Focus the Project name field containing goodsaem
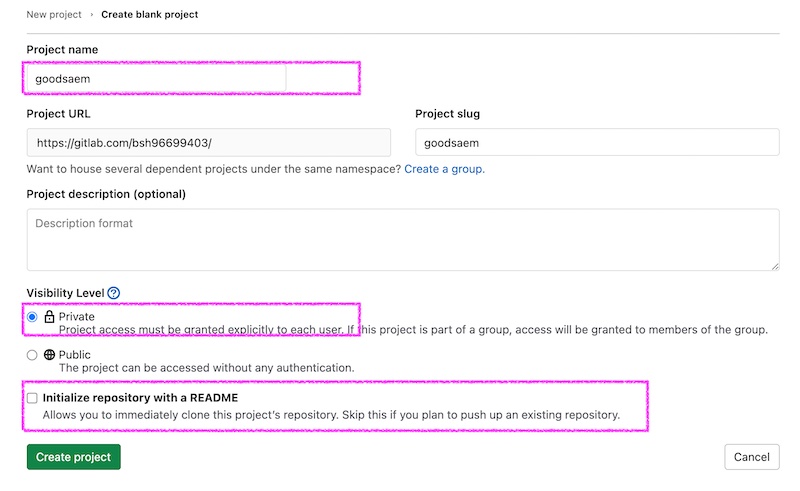Image resolution: width=800 pixels, height=491 pixels. (156, 79)
